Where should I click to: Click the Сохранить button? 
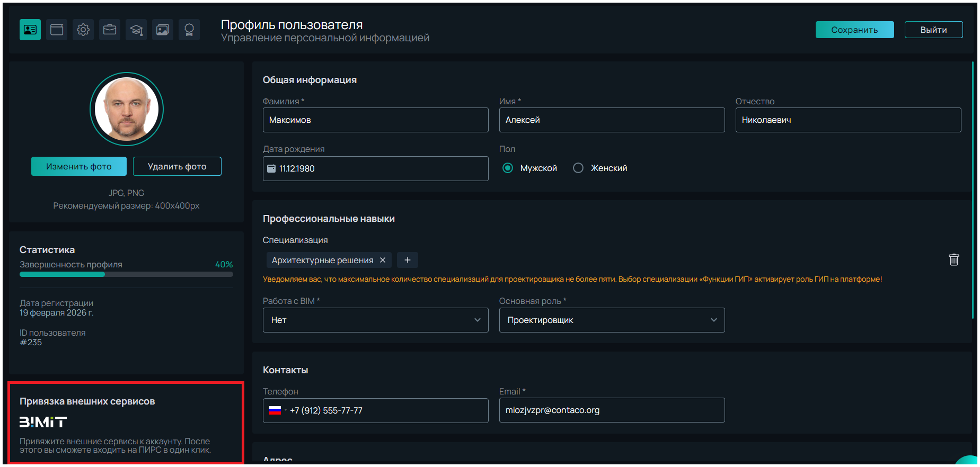[854, 30]
